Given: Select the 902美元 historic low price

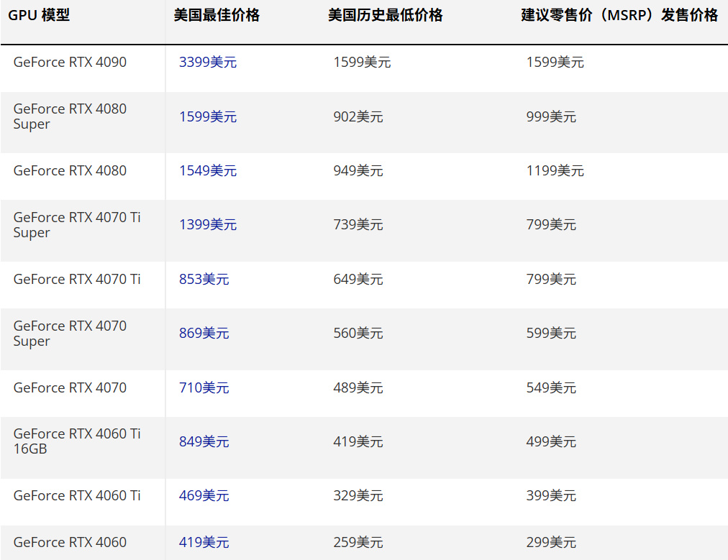Looking at the screenshot, I should [x=358, y=116].
